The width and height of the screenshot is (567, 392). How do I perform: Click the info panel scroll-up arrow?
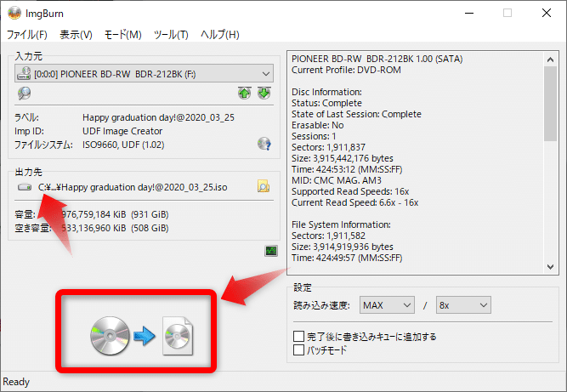tap(550, 60)
